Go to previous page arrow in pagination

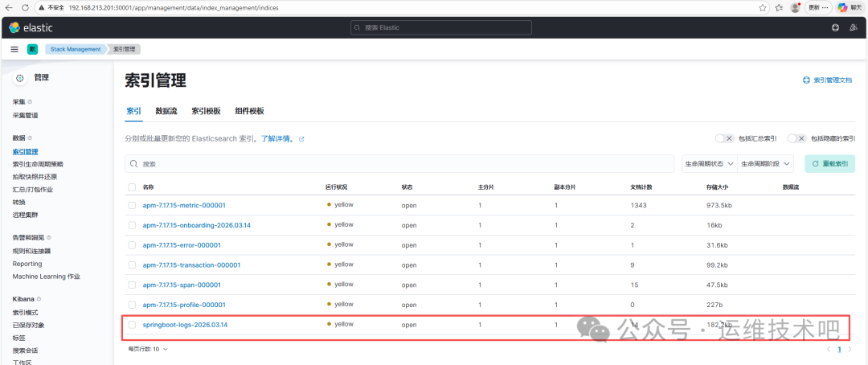pyautogui.click(x=829, y=350)
